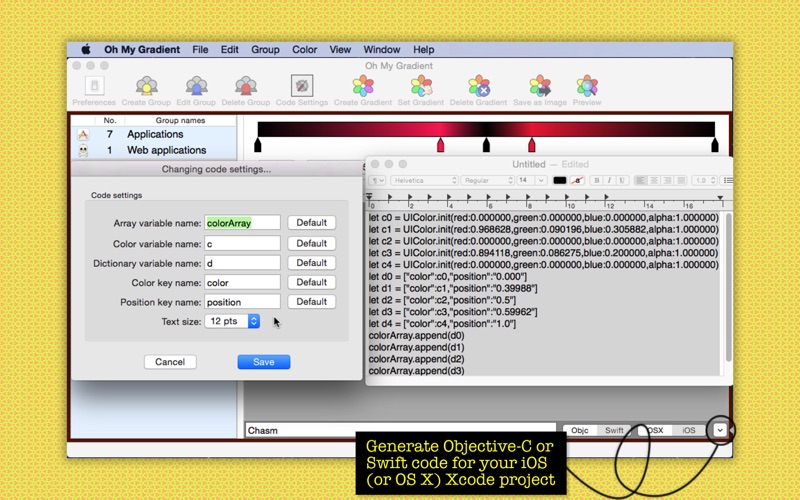Reset Color variable name with Default

point(311,243)
